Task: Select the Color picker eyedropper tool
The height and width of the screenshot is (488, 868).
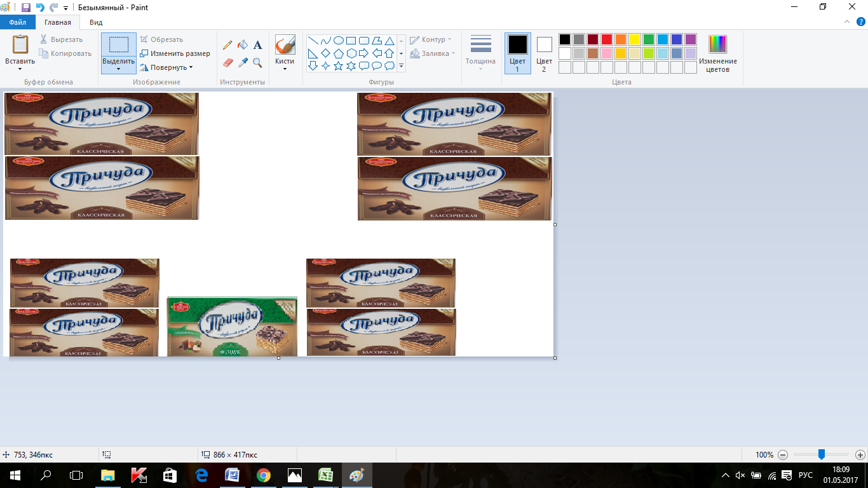Action: pos(243,62)
